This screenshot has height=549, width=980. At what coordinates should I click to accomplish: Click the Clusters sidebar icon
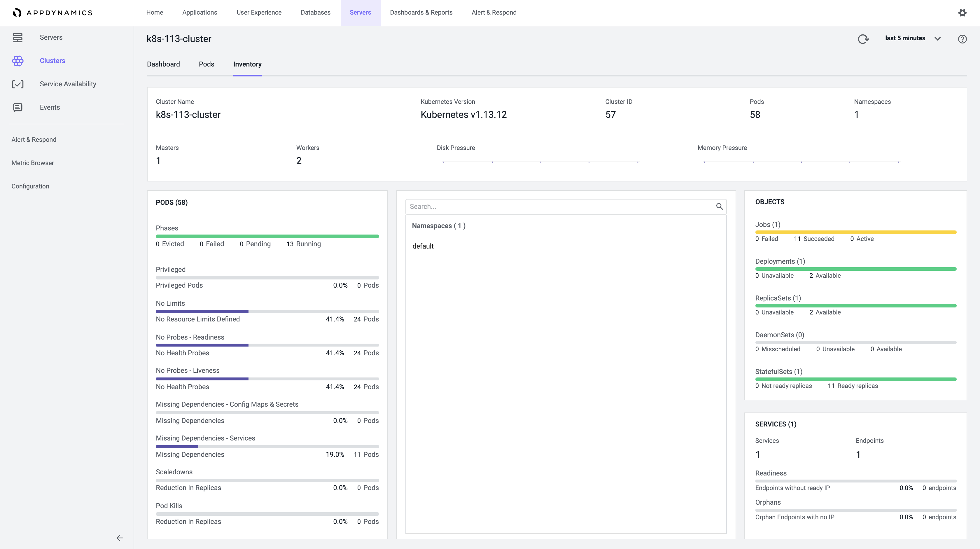(17, 60)
